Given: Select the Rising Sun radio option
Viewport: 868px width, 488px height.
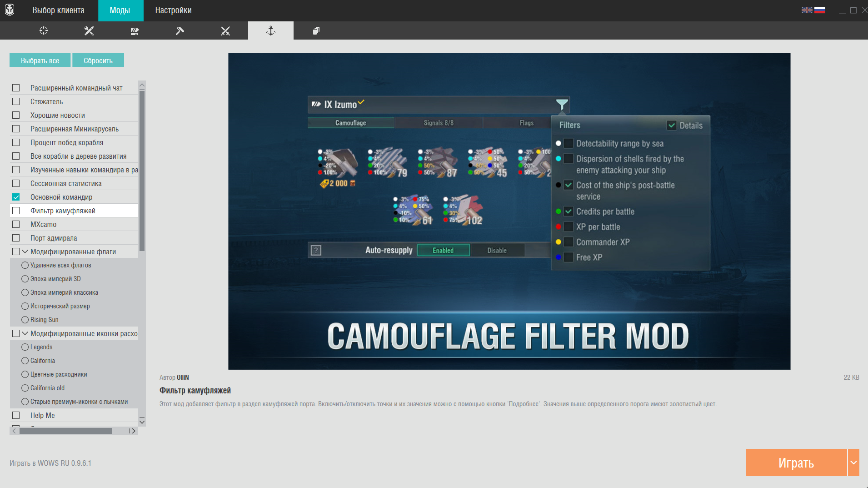Looking at the screenshot, I should [x=25, y=320].
